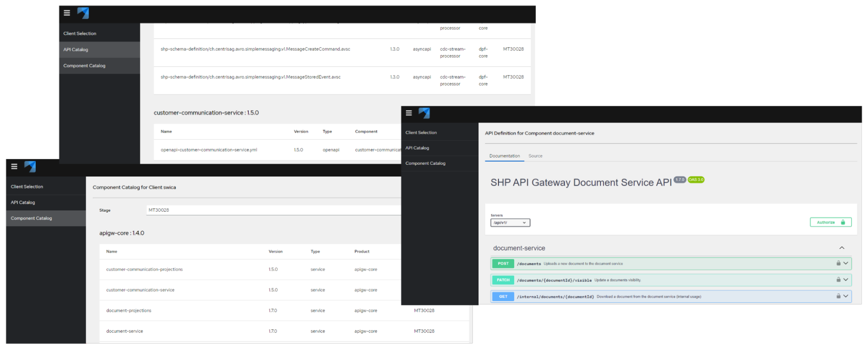The image size is (868, 350).
Task: Click blue logo in Component Catalog window header
Action: (30, 167)
